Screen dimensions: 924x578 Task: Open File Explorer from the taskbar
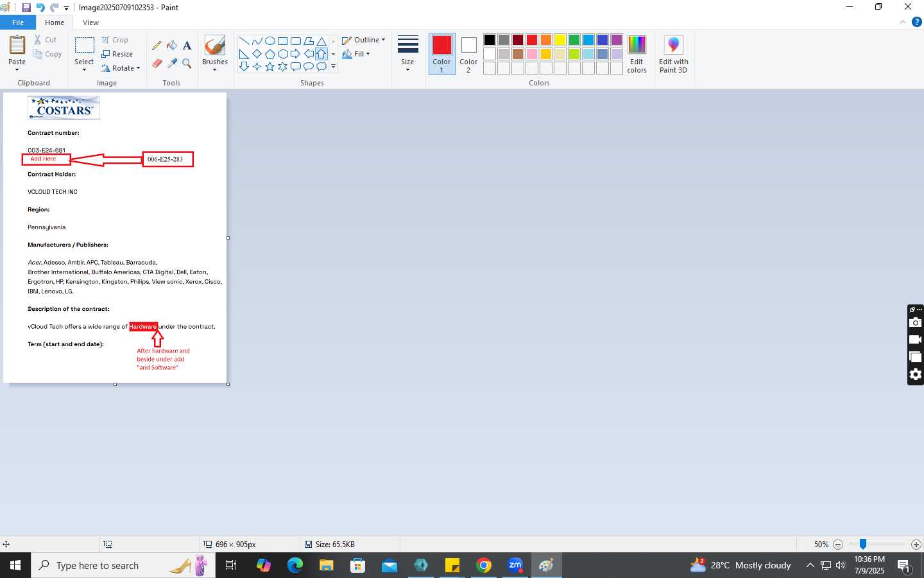pyautogui.click(x=327, y=565)
